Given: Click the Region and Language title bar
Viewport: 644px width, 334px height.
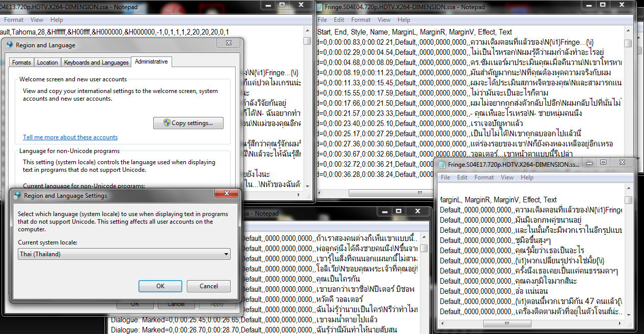Looking at the screenshot, I should coord(122,45).
